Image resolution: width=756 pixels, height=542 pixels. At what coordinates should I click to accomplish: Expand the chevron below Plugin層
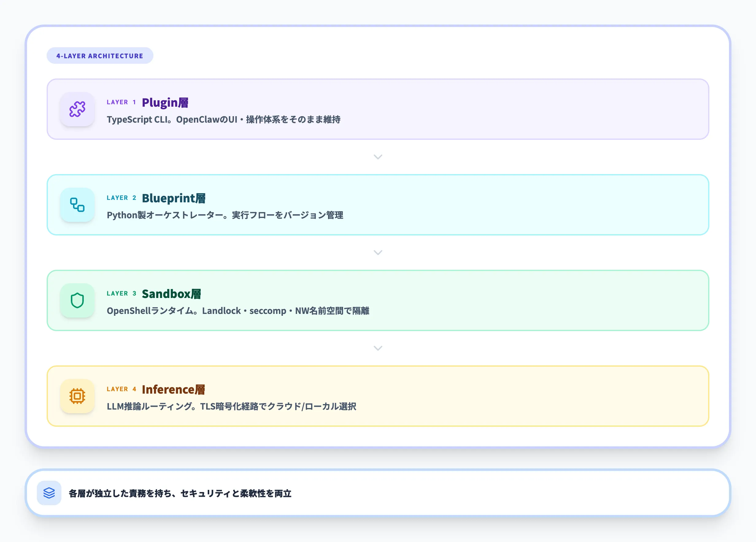click(x=378, y=157)
